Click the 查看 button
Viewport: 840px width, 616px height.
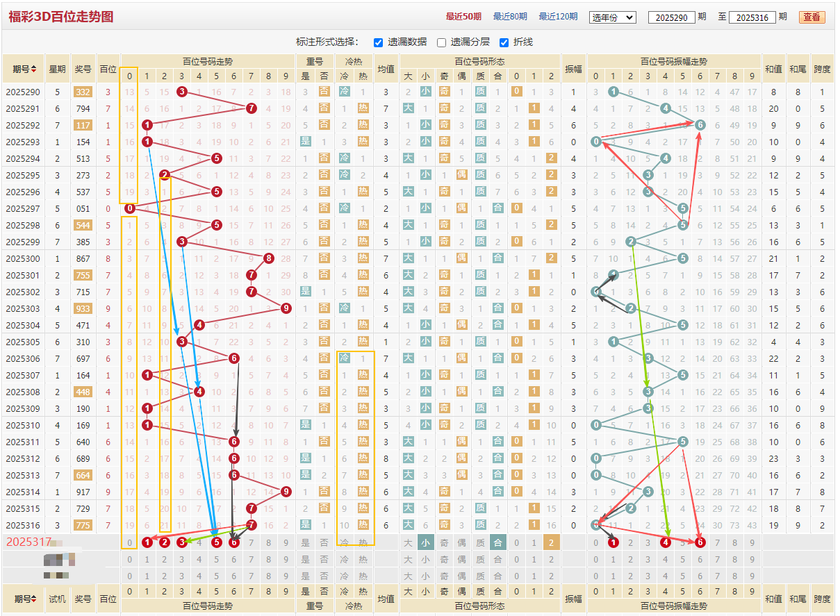click(x=812, y=17)
